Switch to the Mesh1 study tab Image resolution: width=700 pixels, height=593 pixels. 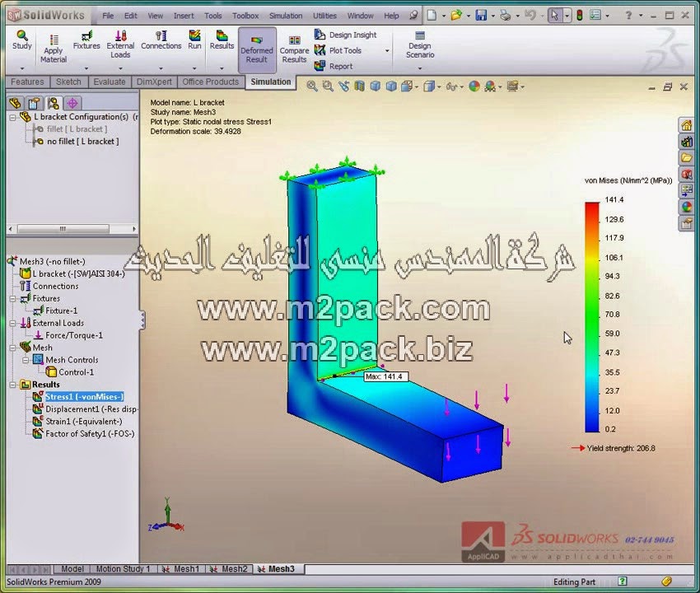tap(181, 569)
